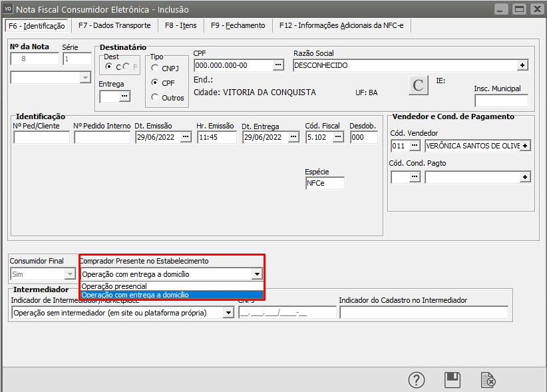Open the Dt. Emissão date picker button
547x392 pixels.
click(x=186, y=137)
